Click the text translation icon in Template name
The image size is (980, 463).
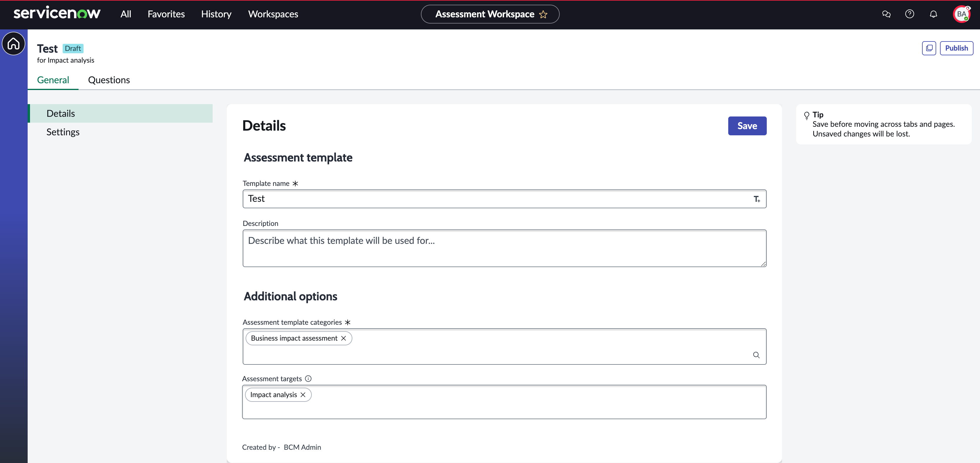tap(757, 199)
